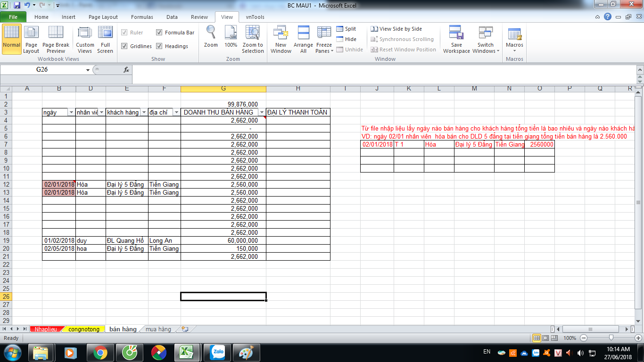Switch to Full Screen view
Screen dimensions: 644x362
(x=105, y=33)
